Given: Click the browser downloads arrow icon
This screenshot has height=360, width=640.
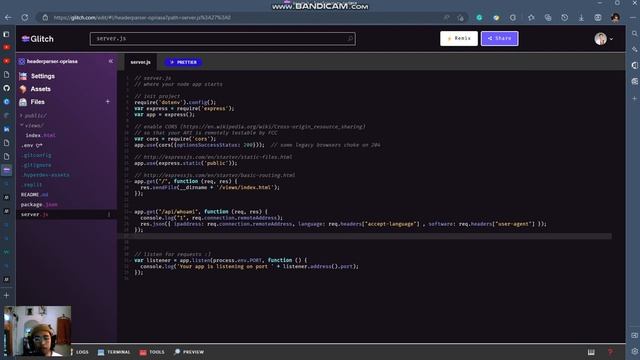Looking at the screenshot, I should click(x=581, y=18).
